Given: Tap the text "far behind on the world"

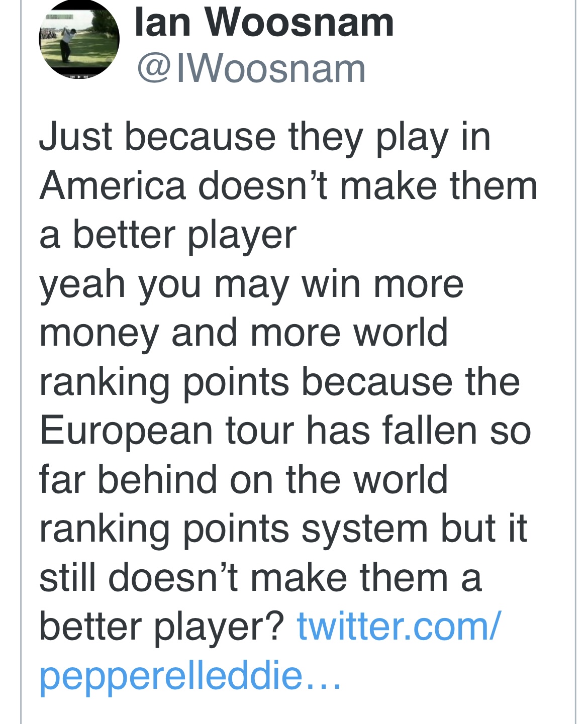Looking at the screenshot, I should (243, 479).
